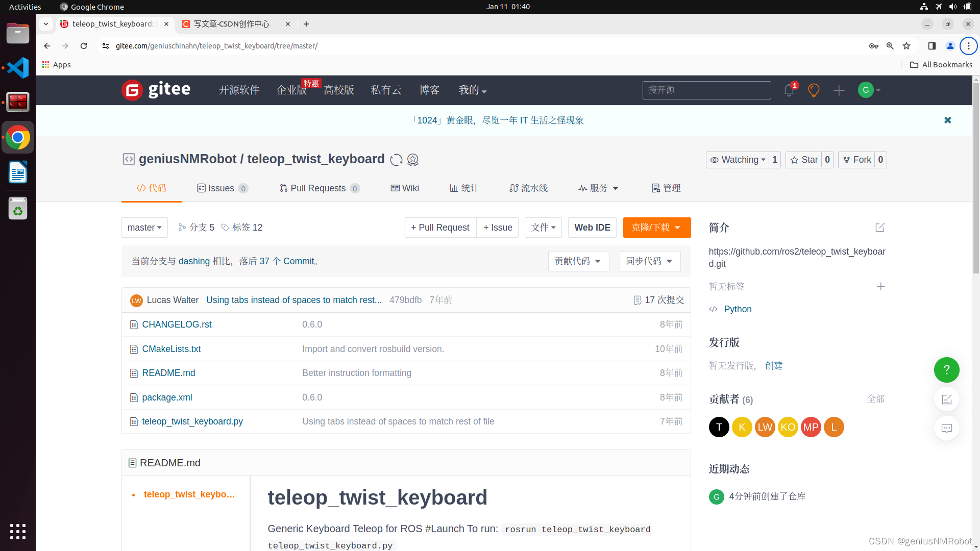Click the search input field
980x551 pixels.
pos(706,89)
